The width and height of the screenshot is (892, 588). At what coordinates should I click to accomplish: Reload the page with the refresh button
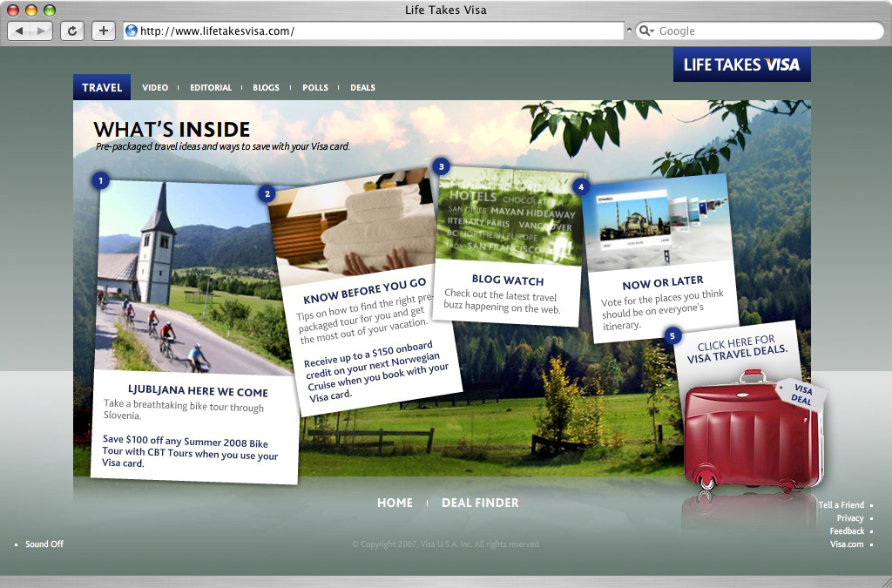[x=72, y=30]
